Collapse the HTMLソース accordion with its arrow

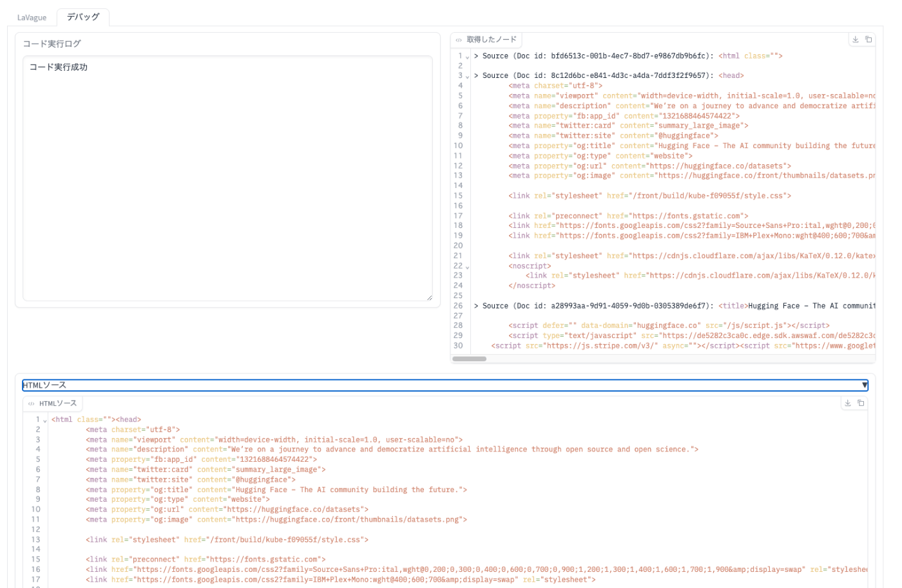tap(865, 385)
